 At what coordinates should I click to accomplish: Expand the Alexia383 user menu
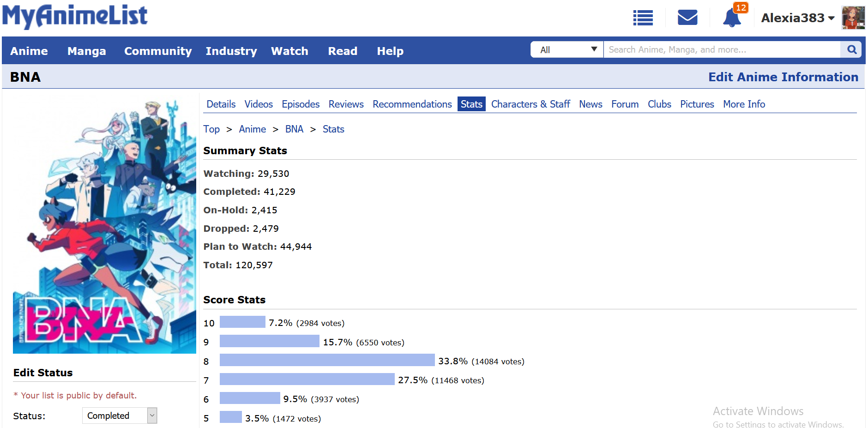[797, 18]
